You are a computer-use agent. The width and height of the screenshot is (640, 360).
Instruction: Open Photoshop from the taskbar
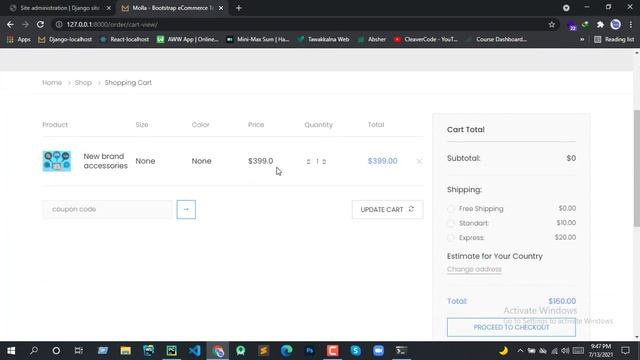(x=310, y=351)
